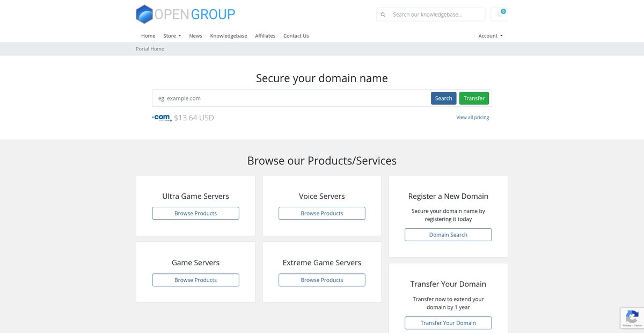
Task: Click the reCAPTCHA badge
Action: [632, 318]
